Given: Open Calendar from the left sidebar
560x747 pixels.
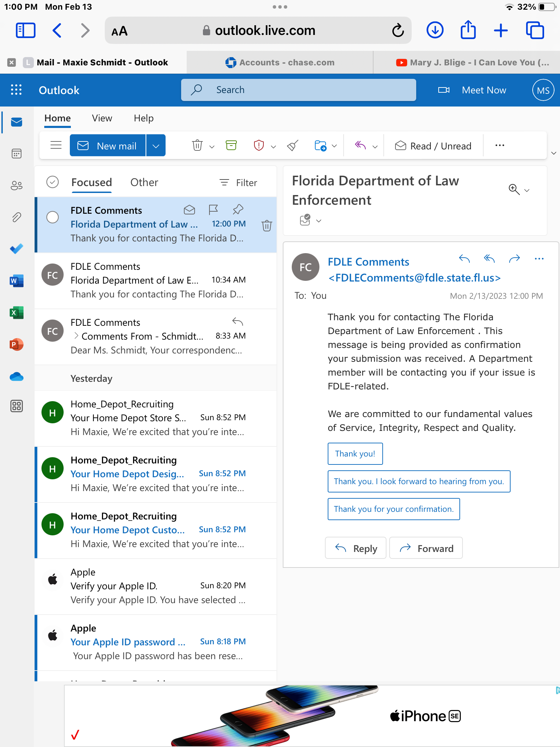Looking at the screenshot, I should [17, 153].
